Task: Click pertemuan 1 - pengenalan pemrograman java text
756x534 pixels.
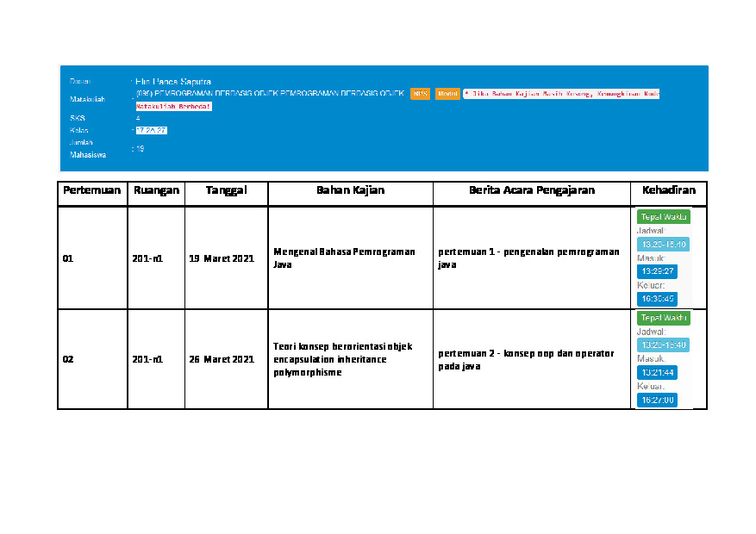Action: click(529, 258)
